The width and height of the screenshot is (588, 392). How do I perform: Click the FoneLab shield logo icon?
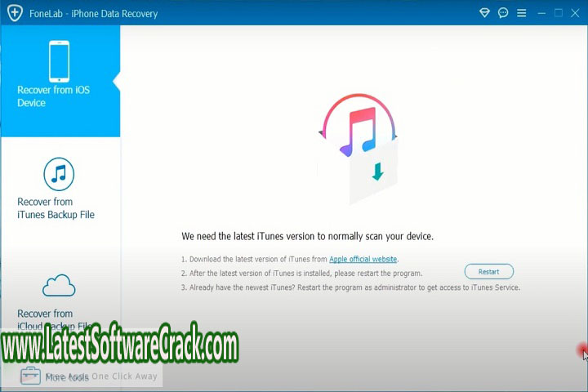(x=15, y=13)
